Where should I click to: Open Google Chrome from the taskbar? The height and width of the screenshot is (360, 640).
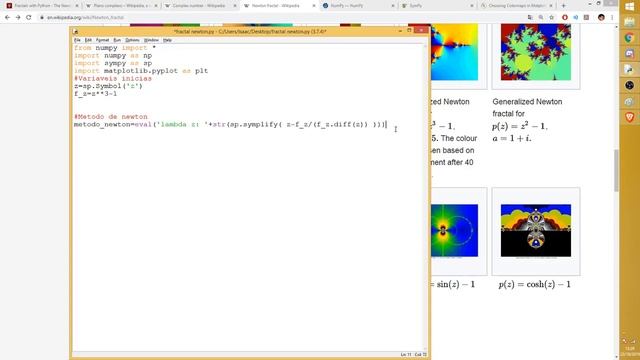click(x=629, y=38)
